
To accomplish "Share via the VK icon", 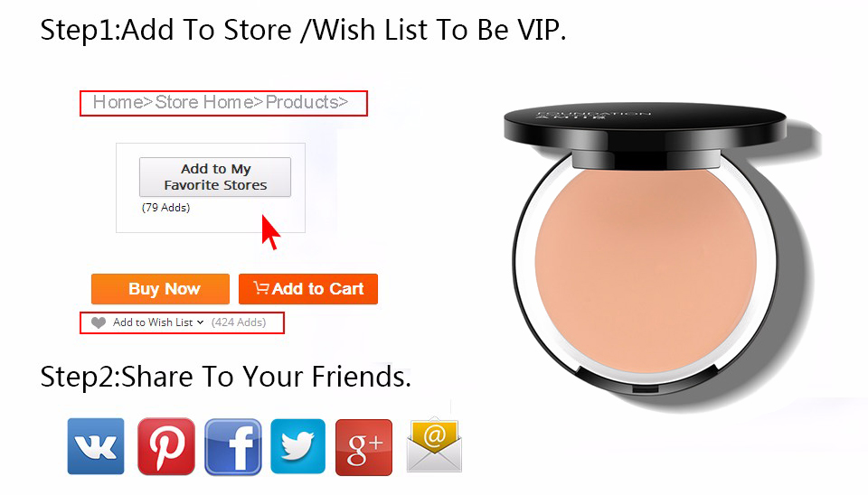I will 96,446.
